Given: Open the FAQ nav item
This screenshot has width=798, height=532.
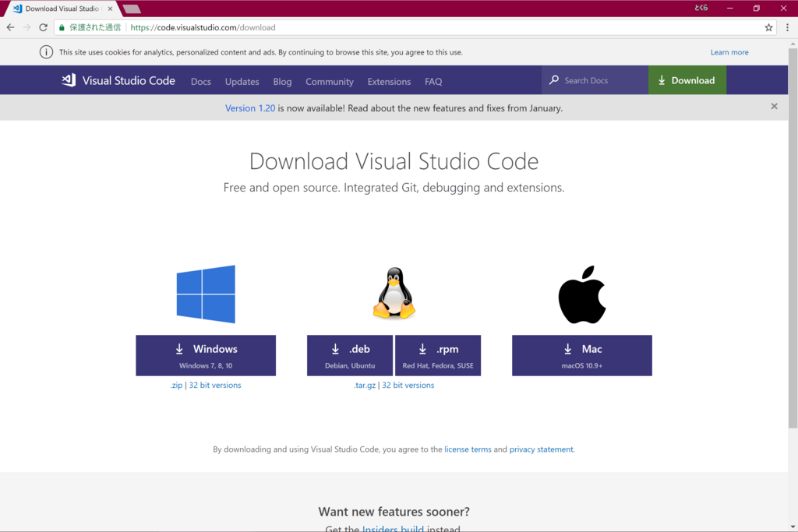Looking at the screenshot, I should tap(433, 81).
